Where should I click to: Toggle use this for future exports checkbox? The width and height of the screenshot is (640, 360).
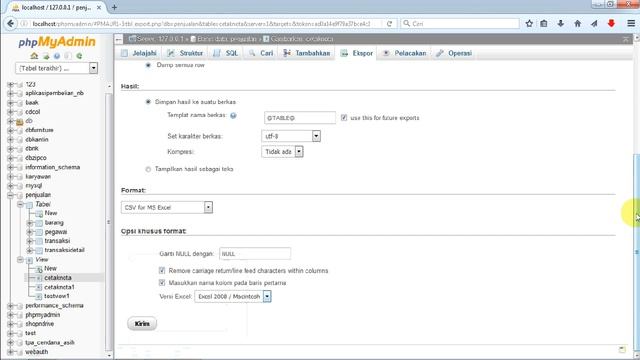click(344, 118)
